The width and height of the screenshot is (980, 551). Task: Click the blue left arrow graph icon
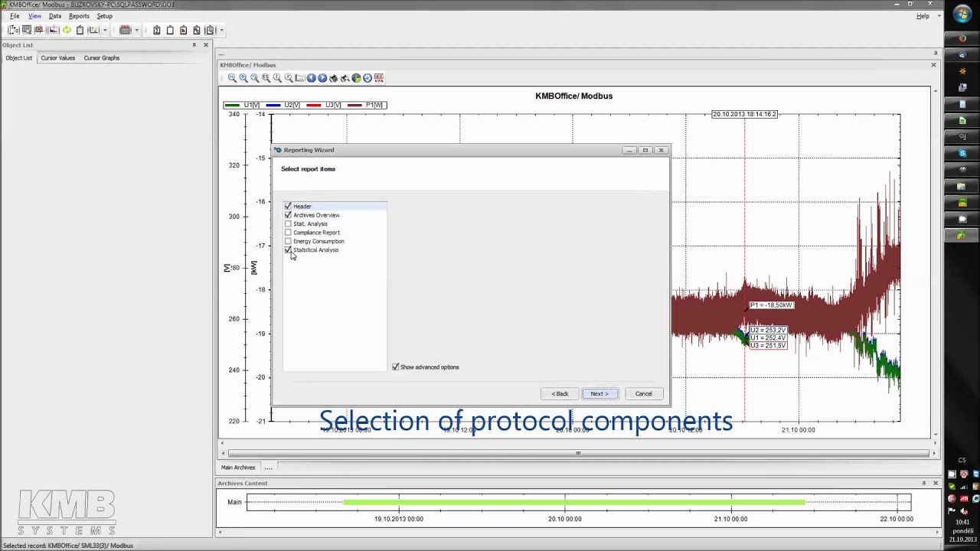click(x=311, y=78)
